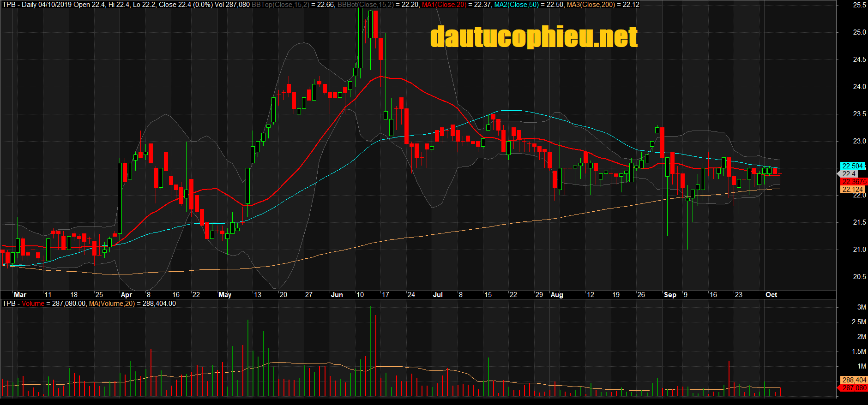
Task: Click the BBTop(Close,15,2) legend label
Action: [x=280, y=5]
